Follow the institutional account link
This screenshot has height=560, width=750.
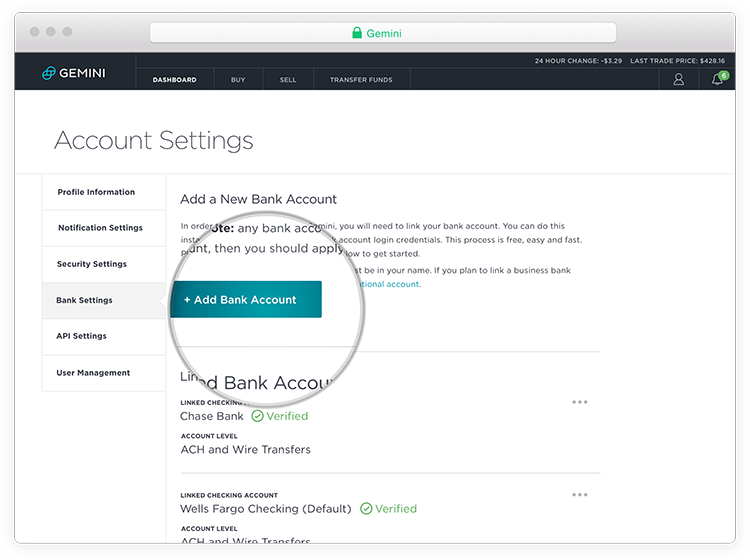pos(390,284)
